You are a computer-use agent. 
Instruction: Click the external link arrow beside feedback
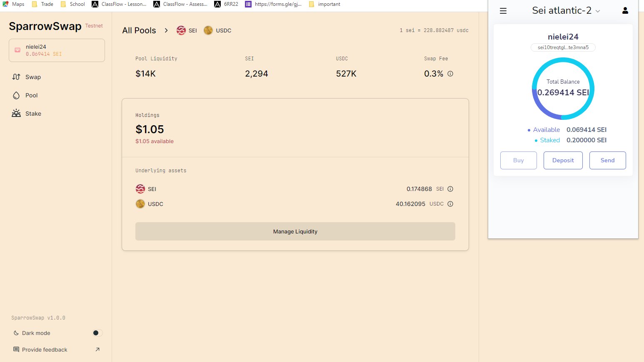click(x=97, y=350)
